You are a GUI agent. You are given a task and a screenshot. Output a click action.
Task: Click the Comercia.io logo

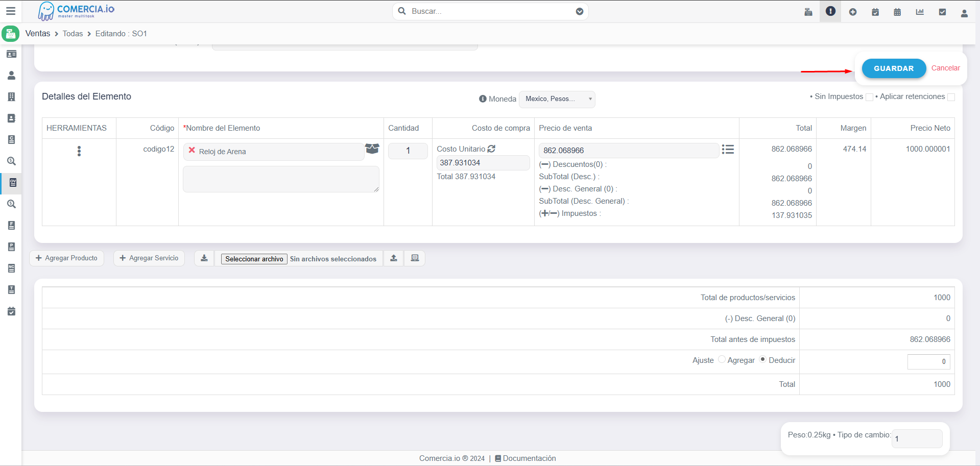(77, 11)
